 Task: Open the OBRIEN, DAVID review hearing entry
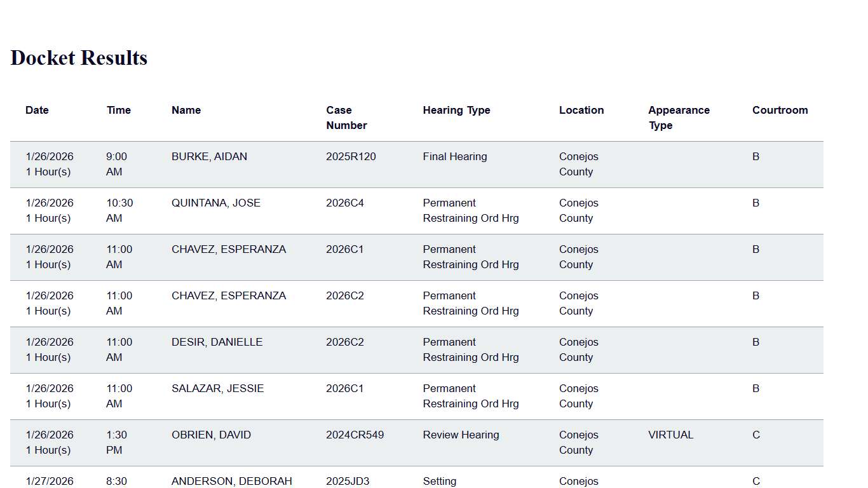pos(210,435)
